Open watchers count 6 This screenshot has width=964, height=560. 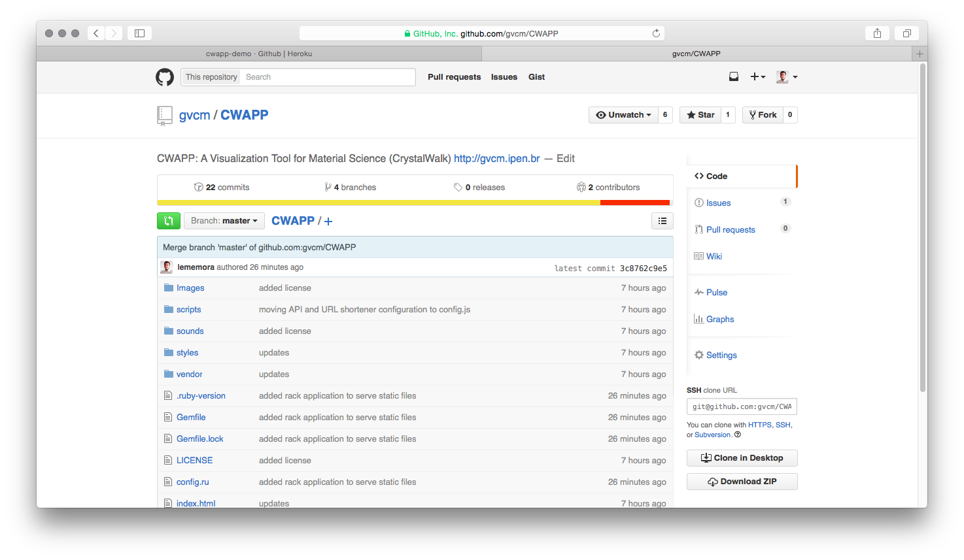pyautogui.click(x=665, y=115)
